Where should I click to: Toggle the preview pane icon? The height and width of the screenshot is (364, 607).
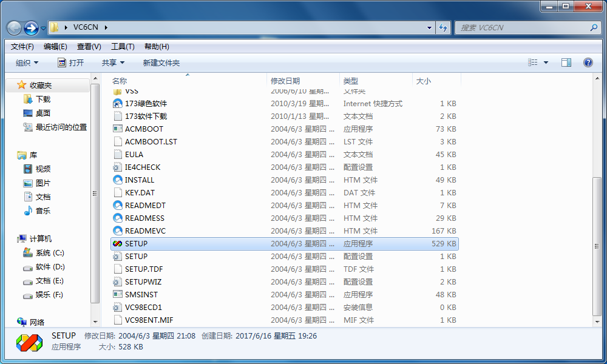coord(566,62)
